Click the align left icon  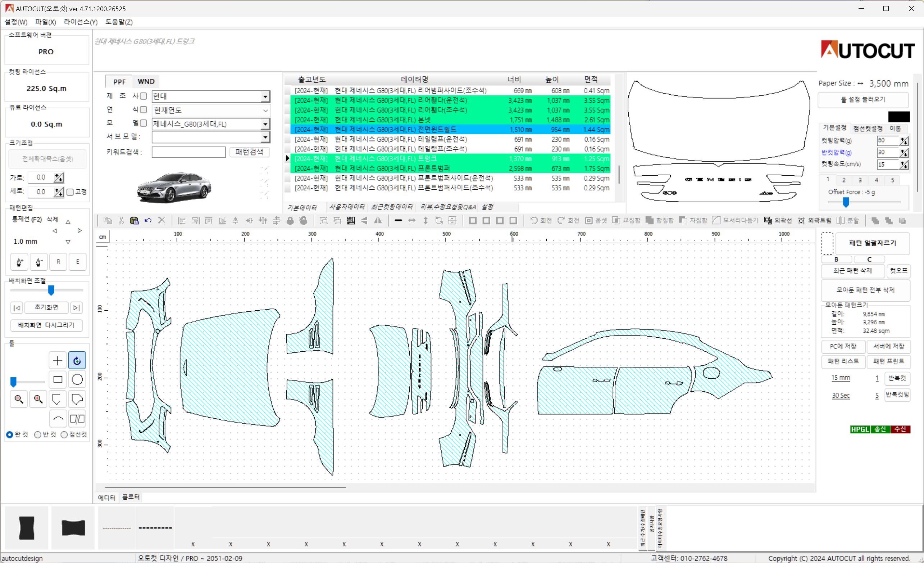pyautogui.click(x=182, y=220)
